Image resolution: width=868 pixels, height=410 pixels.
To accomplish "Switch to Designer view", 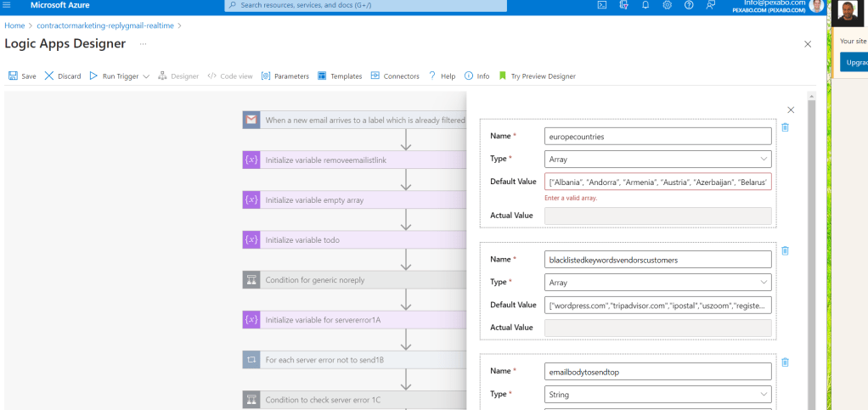I will click(x=178, y=76).
